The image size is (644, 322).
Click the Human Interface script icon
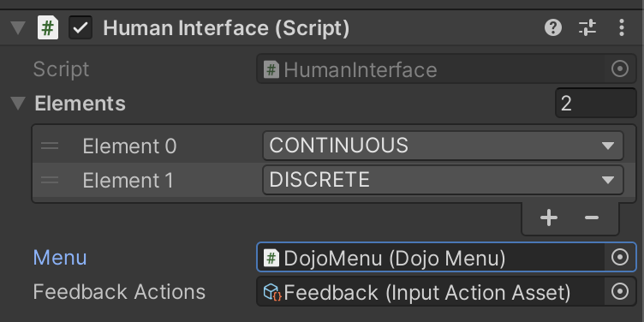tap(48, 28)
